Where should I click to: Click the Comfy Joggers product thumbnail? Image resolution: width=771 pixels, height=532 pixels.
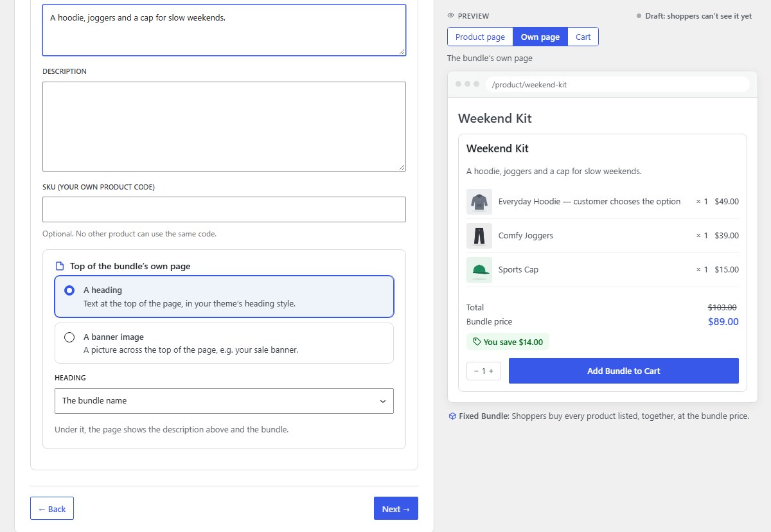479,236
